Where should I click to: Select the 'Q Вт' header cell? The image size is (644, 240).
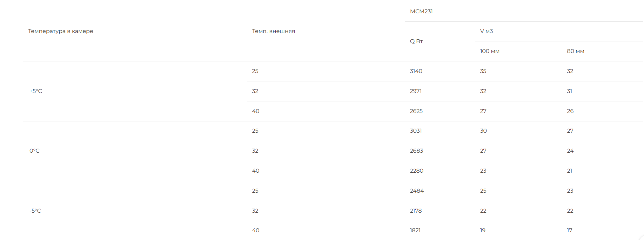point(416,41)
